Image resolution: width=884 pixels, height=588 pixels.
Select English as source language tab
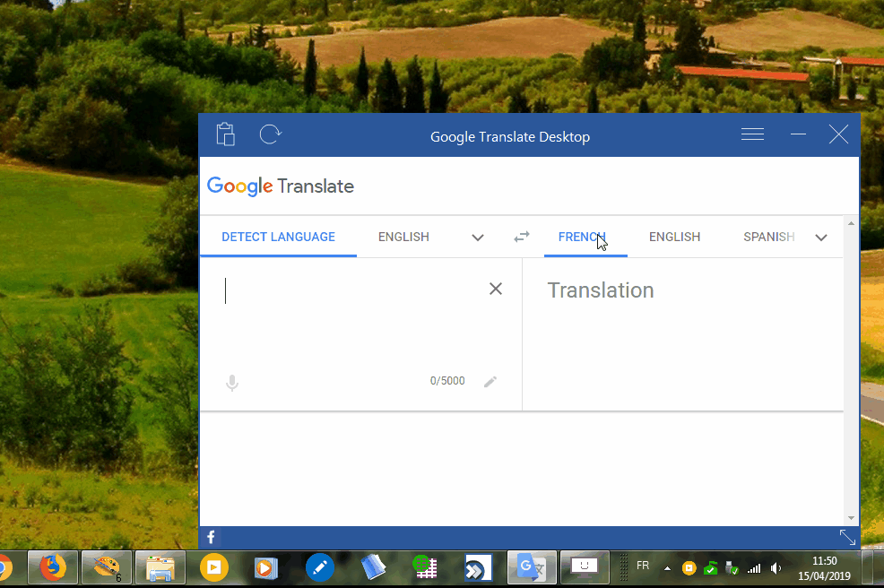[403, 237]
